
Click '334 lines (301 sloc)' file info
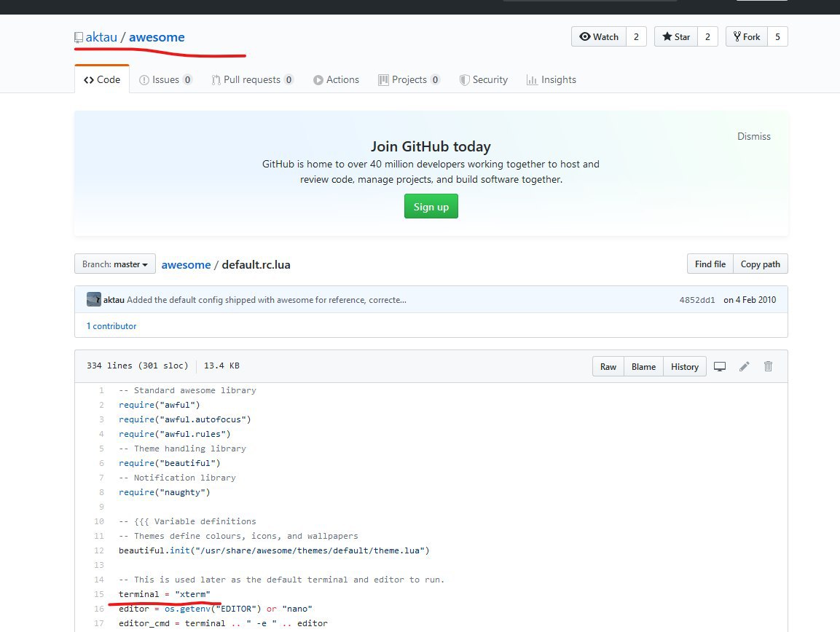click(138, 366)
